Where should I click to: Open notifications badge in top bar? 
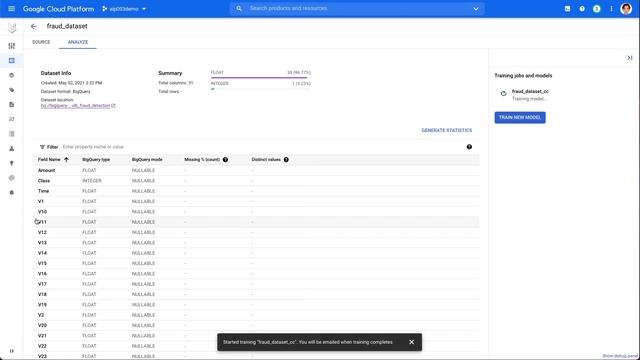click(597, 9)
